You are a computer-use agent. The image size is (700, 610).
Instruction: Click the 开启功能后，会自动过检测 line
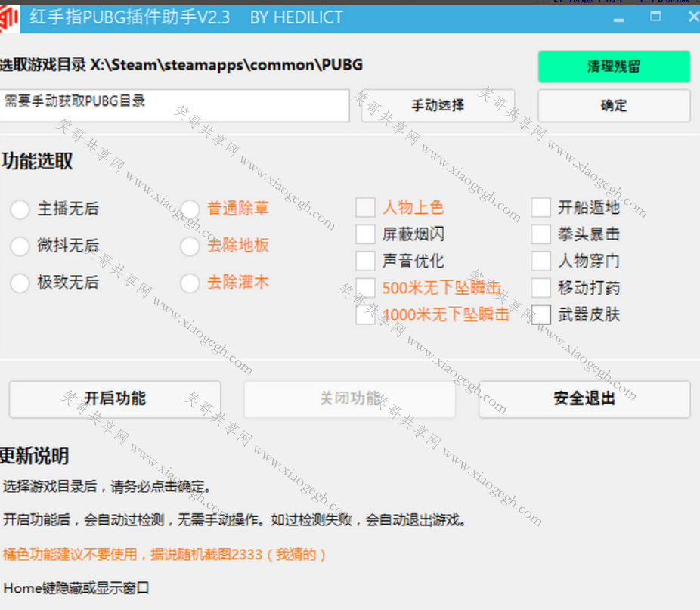[234, 520]
